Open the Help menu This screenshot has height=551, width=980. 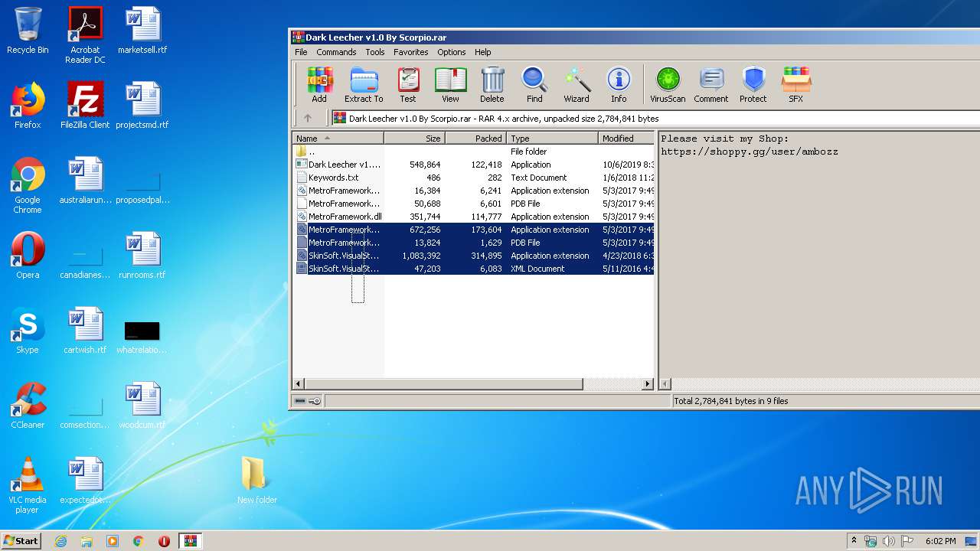point(483,52)
